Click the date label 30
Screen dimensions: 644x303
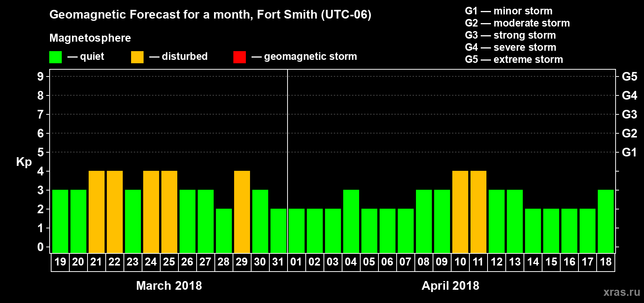click(x=260, y=262)
